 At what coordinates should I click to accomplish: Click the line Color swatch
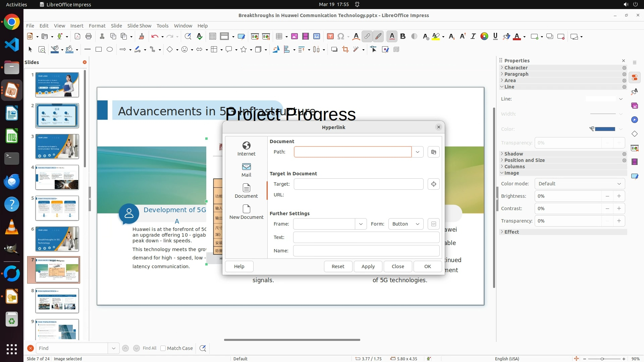click(605, 129)
